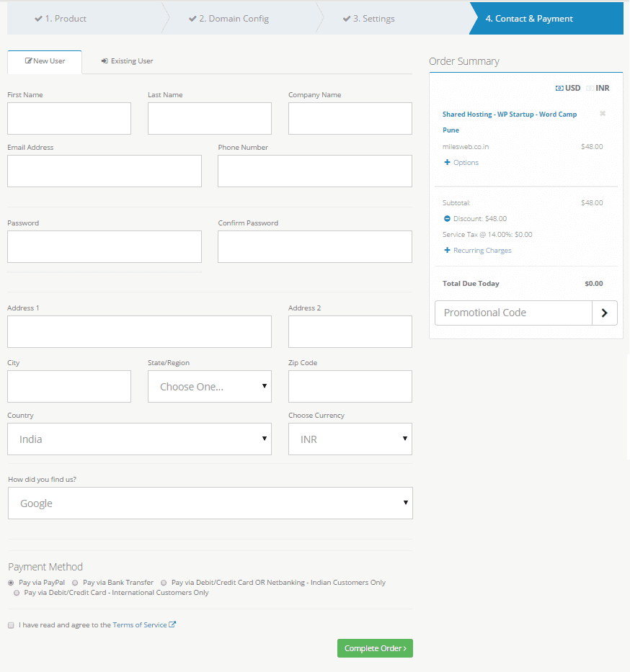Open the How did you find us dropdown
Screen dimensions: 630x672
coord(210,503)
